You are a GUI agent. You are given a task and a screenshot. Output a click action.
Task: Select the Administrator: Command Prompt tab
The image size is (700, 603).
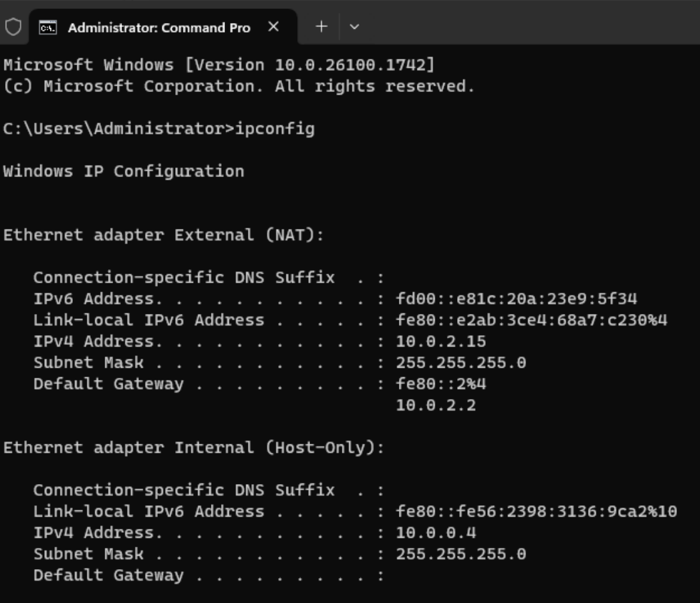tap(159, 27)
